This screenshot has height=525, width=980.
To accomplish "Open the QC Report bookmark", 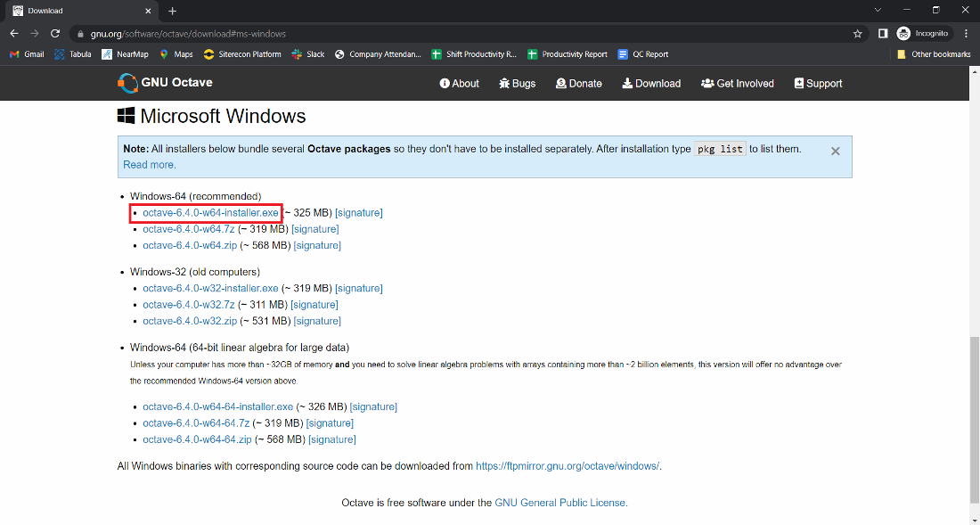I will pyautogui.click(x=643, y=54).
